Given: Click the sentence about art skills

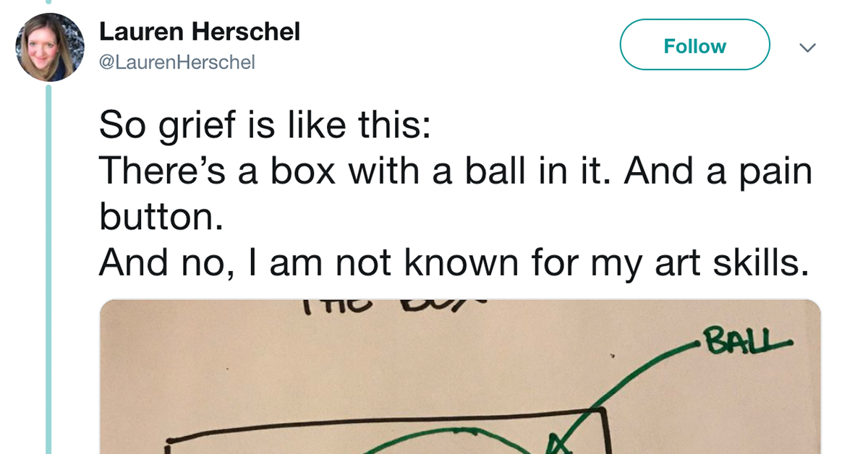Looking at the screenshot, I should point(453,265).
